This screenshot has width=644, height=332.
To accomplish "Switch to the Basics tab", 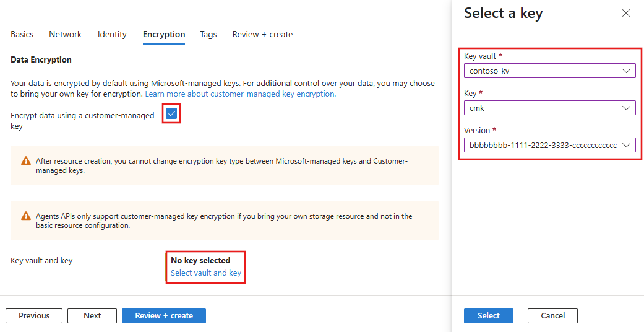I will pyautogui.click(x=22, y=35).
